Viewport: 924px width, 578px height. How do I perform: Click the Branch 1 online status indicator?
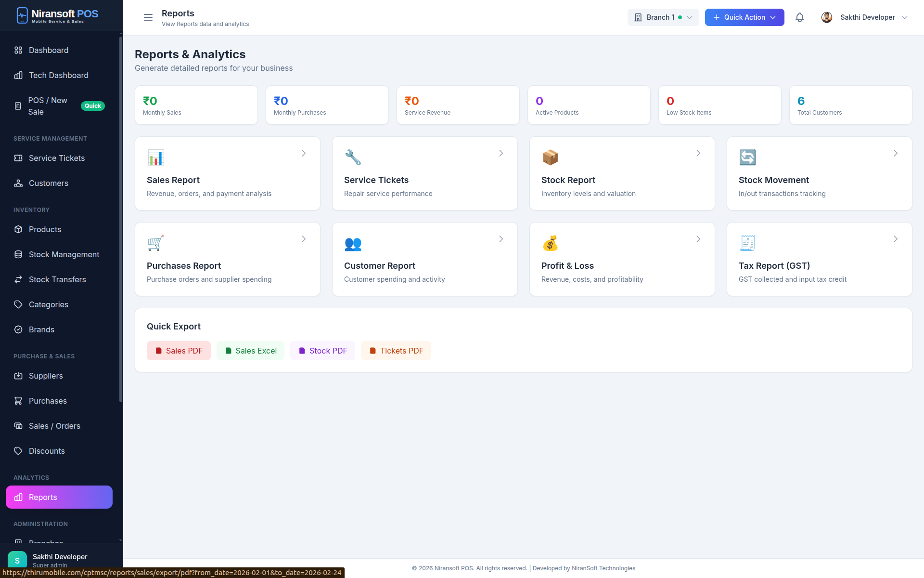680,17
